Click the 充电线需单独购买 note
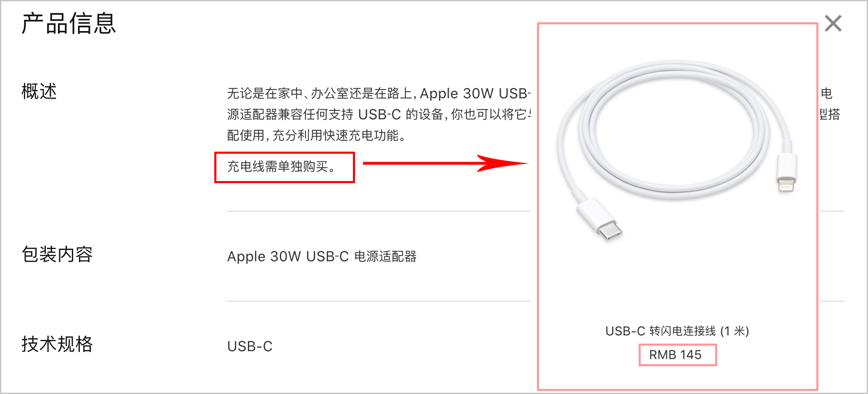868x394 pixels. [x=281, y=167]
